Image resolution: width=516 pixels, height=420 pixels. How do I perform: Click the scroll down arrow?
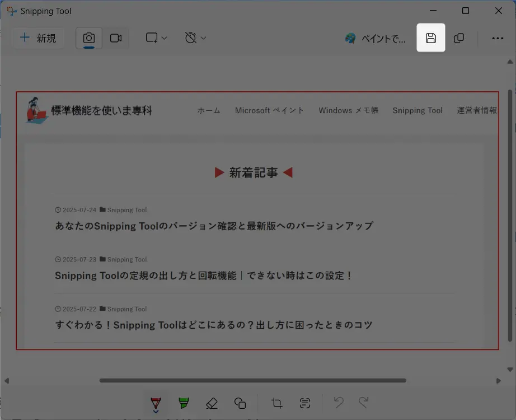coord(510,370)
